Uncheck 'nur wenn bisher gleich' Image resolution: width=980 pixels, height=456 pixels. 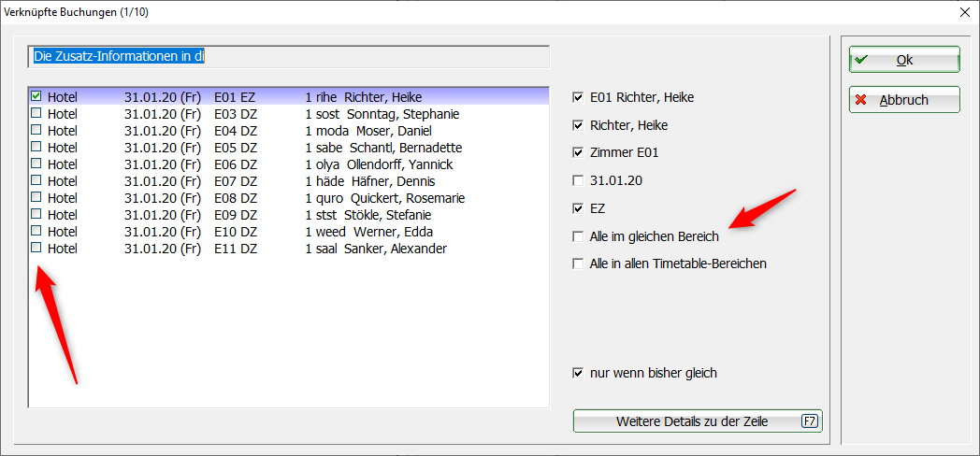pos(578,374)
